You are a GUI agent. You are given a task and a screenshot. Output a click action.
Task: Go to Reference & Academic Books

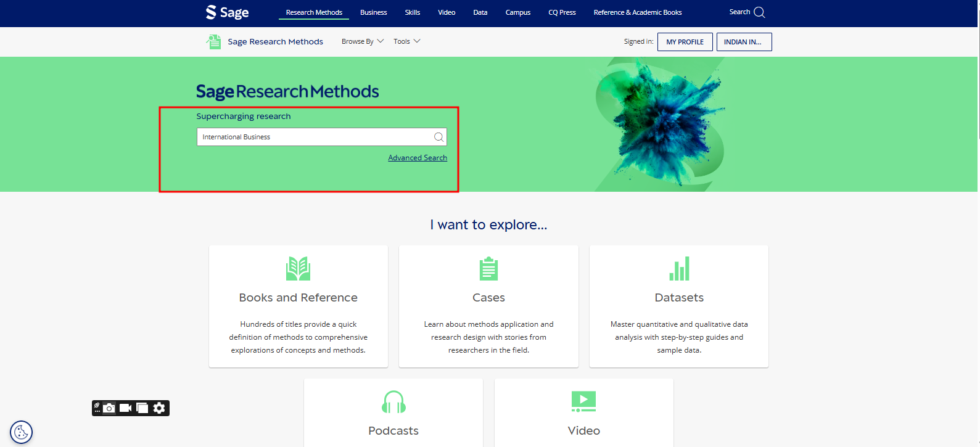point(637,12)
